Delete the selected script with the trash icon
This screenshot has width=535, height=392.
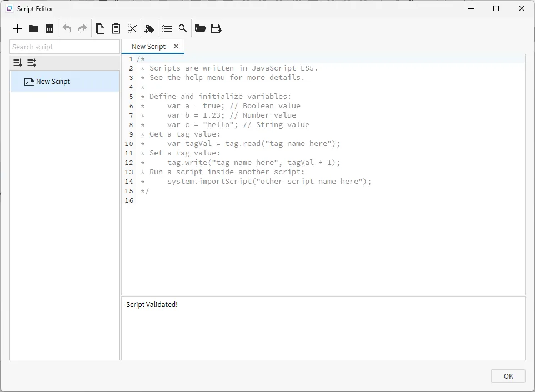pyautogui.click(x=49, y=28)
